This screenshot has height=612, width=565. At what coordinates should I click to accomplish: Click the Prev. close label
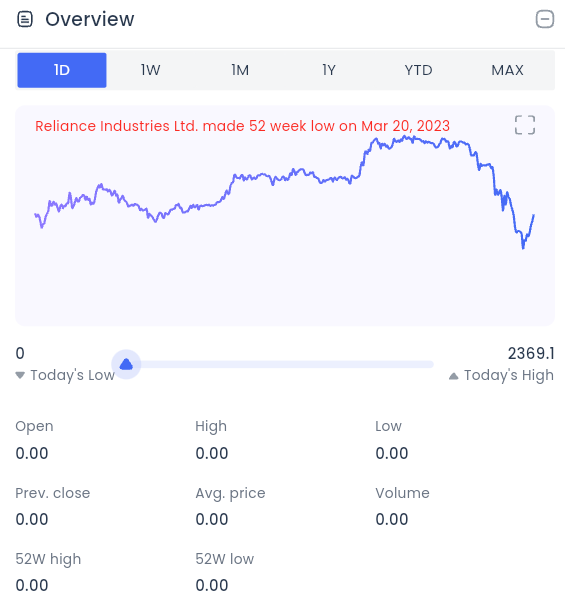pos(53,493)
